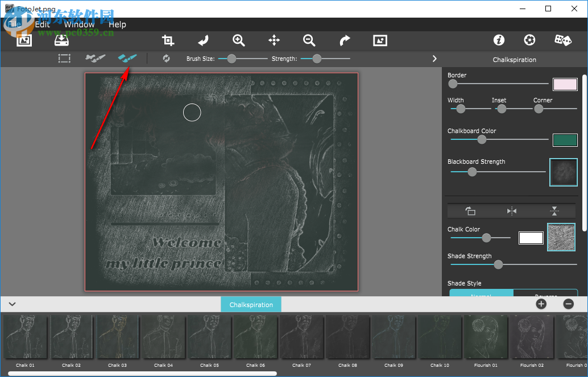Viewport: 588px width, 377px height.
Task: Select the Reverse shade style
Action: (545, 293)
